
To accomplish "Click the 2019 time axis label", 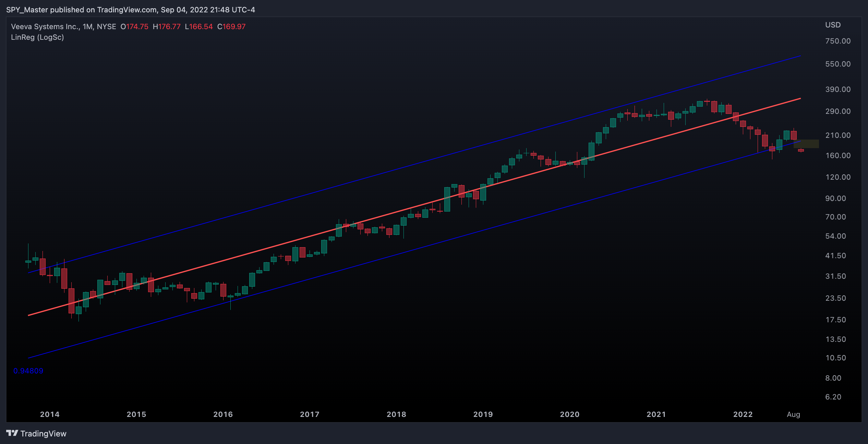I will (483, 414).
